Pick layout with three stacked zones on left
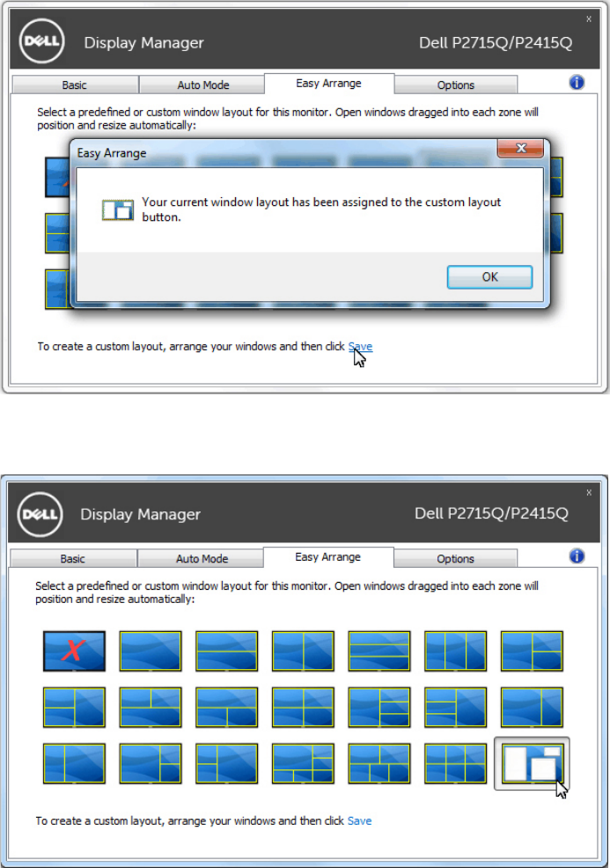The height and width of the screenshot is (868, 610). 456,707
